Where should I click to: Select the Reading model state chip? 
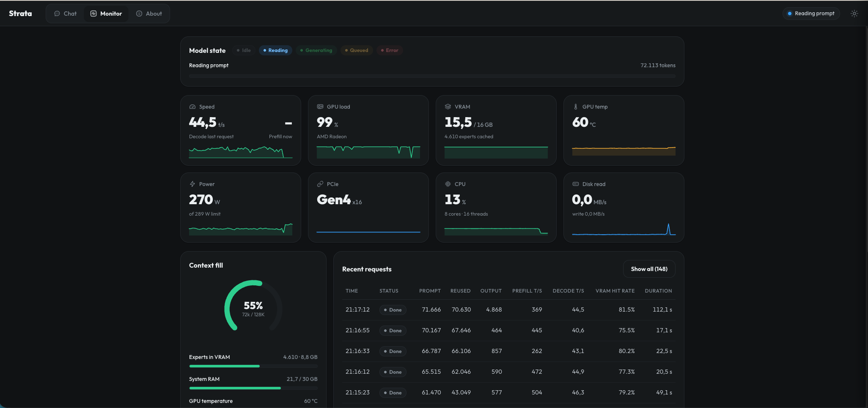275,50
